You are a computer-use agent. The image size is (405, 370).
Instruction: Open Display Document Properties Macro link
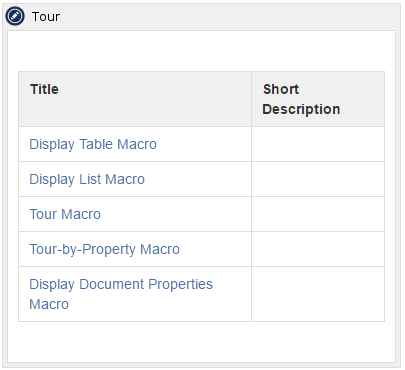[x=121, y=294]
